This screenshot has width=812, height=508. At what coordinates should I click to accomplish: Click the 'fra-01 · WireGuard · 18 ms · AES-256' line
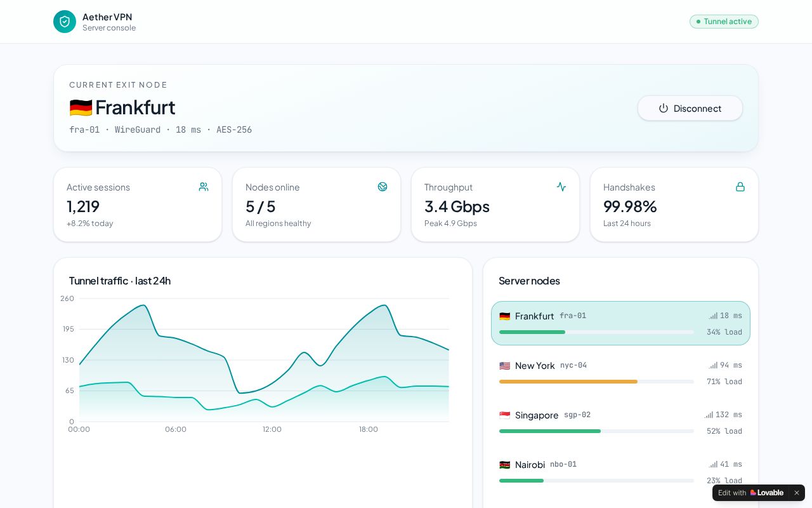click(160, 130)
